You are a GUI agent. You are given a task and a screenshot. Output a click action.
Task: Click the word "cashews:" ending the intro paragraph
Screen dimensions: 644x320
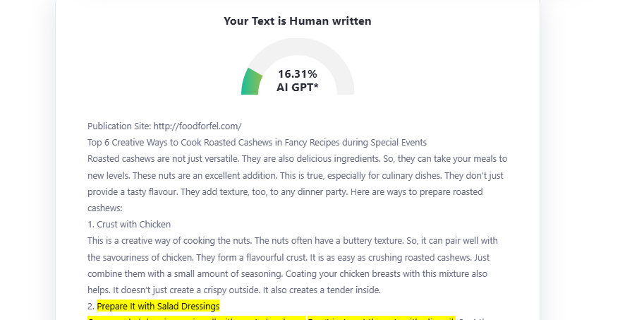[x=105, y=208]
